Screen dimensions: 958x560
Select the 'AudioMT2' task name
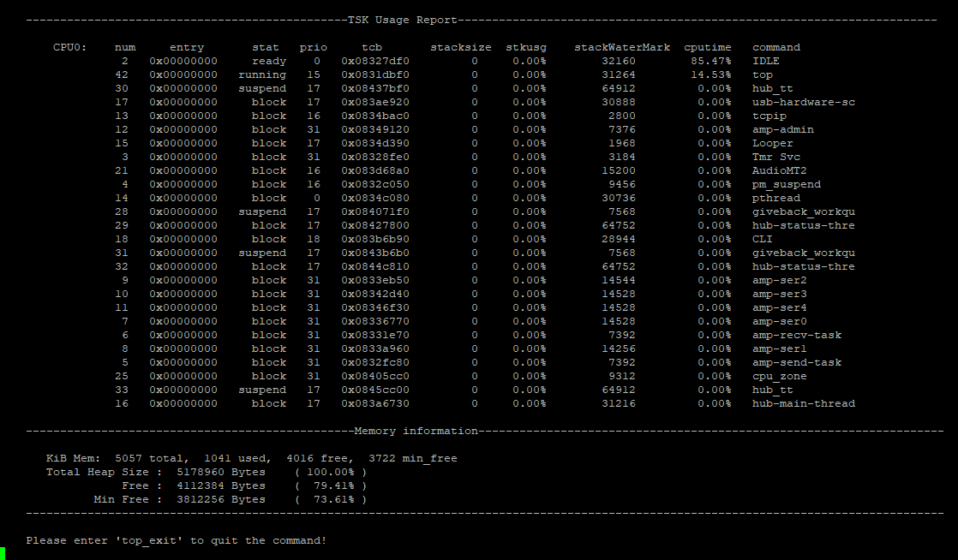pyautogui.click(x=779, y=170)
